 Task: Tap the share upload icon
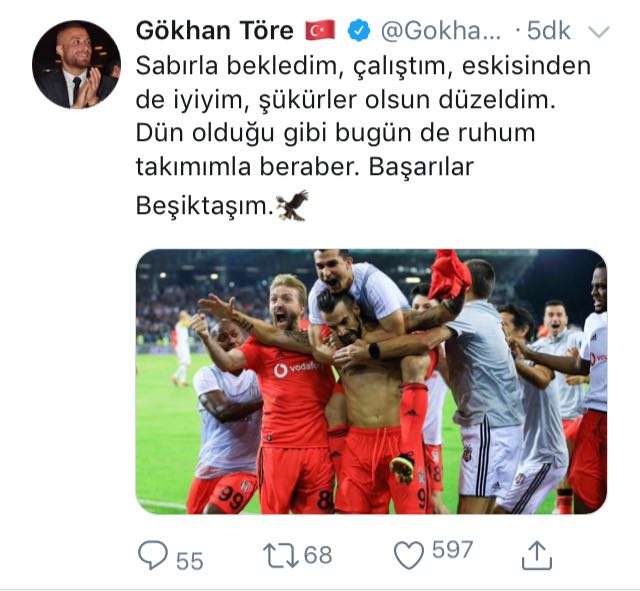tap(537, 552)
